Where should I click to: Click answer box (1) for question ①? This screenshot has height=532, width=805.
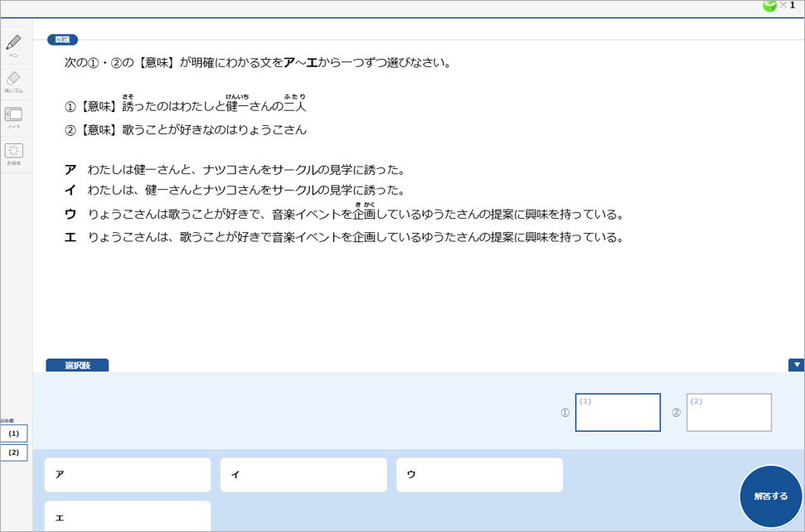coord(618,413)
